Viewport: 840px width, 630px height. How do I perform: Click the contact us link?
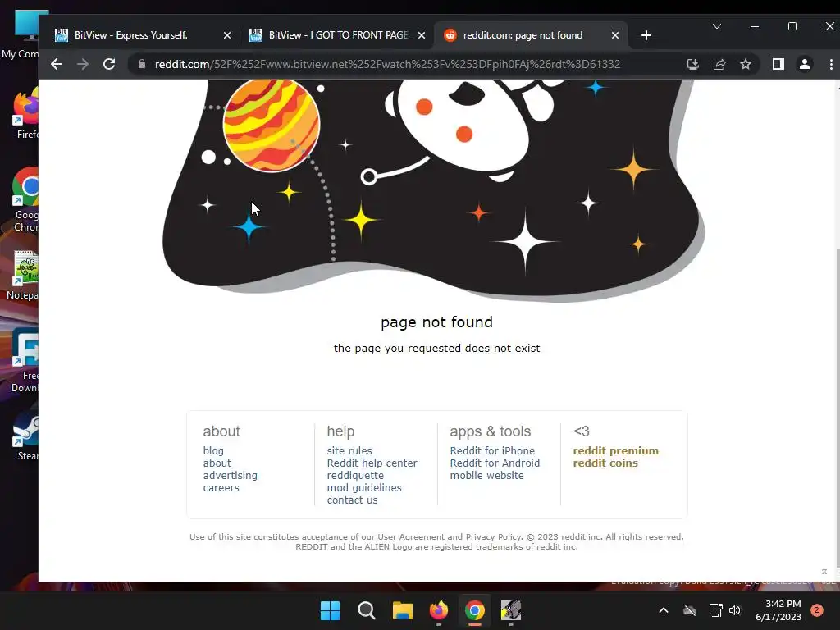click(352, 500)
